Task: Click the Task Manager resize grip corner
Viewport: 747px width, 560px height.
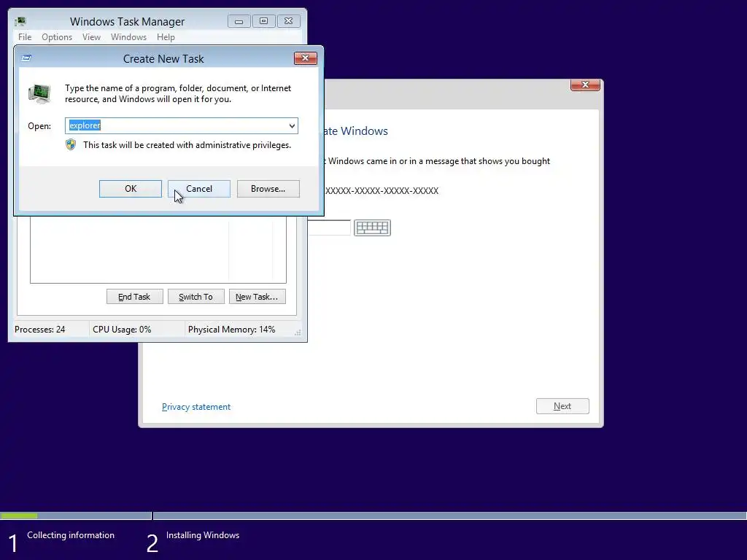Action: tap(298, 332)
